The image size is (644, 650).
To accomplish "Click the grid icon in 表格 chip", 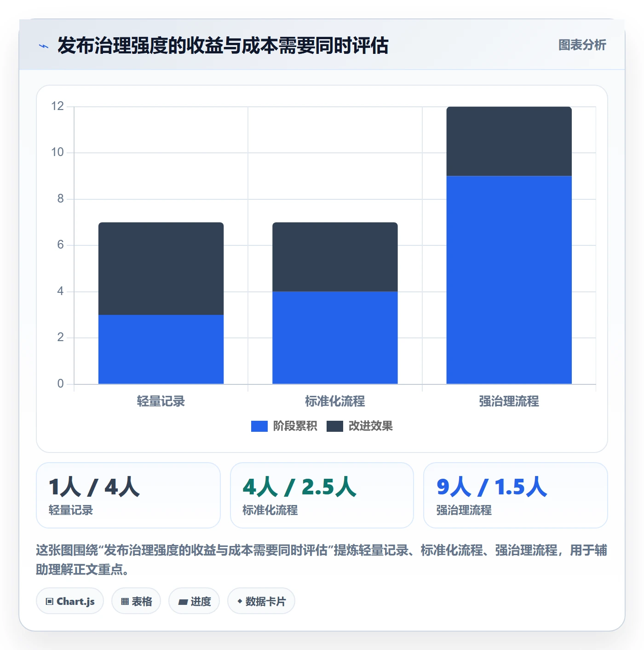I will tap(125, 602).
